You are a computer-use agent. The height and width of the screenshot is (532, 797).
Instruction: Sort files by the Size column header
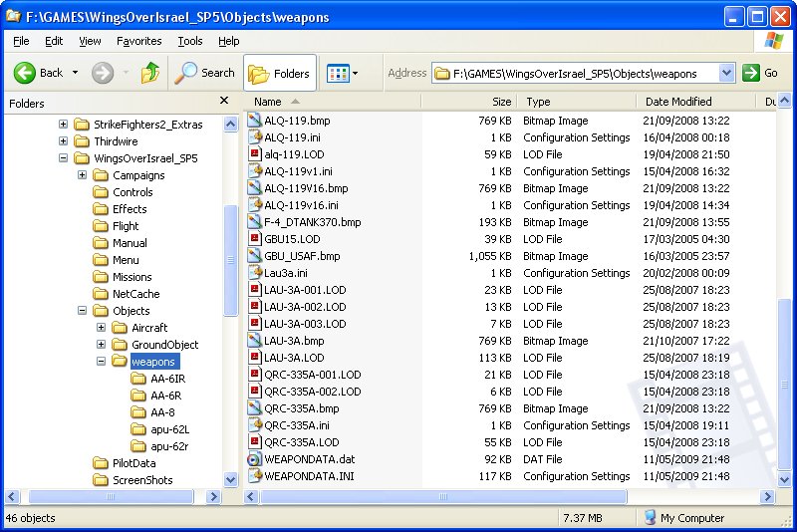point(469,102)
